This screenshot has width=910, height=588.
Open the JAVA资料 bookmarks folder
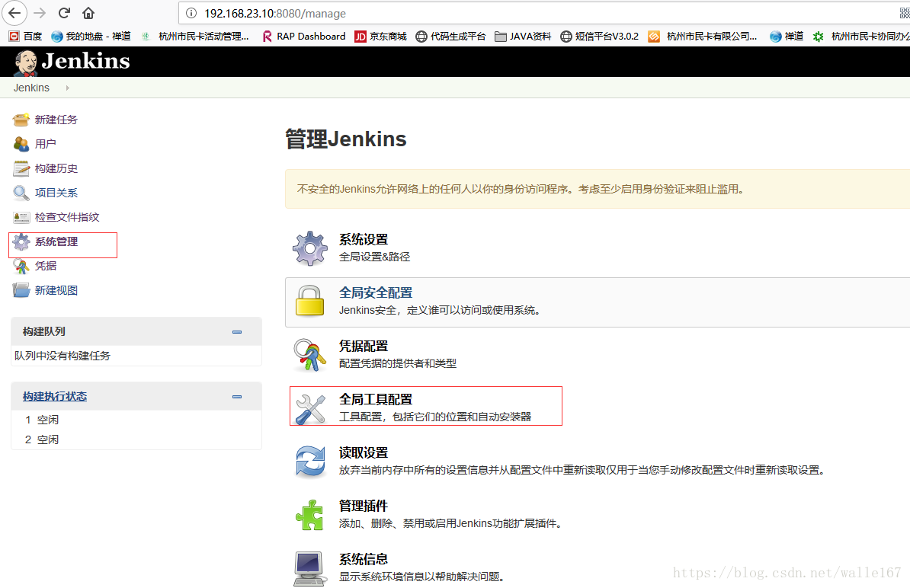pos(523,37)
